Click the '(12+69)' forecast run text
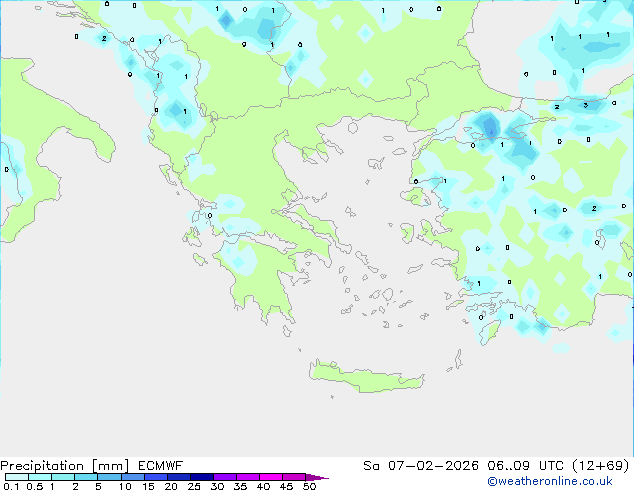The width and height of the screenshot is (634, 490). tap(601, 466)
